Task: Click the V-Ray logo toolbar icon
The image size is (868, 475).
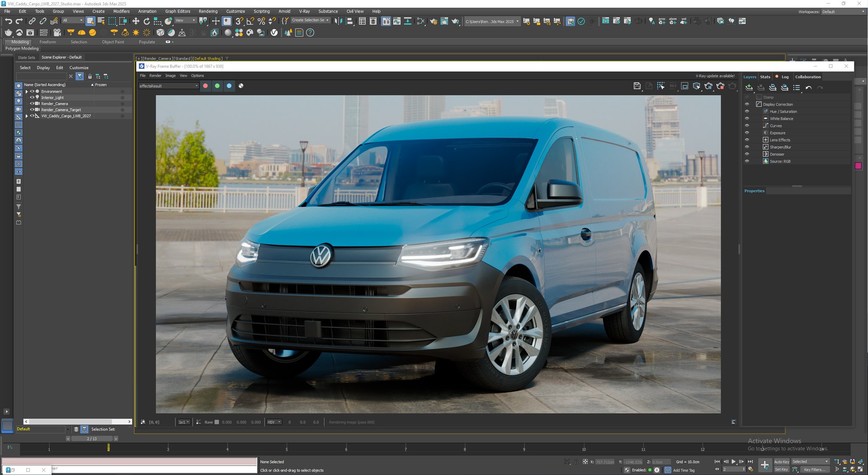Action: pos(274,33)
